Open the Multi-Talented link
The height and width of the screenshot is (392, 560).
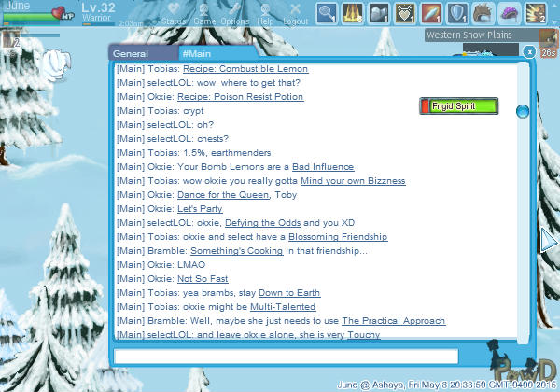pos(283,307)
